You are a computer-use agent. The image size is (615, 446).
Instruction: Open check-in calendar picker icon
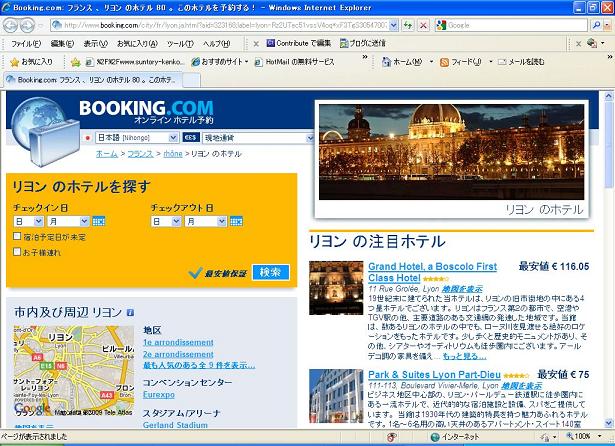tap(98, 221)
